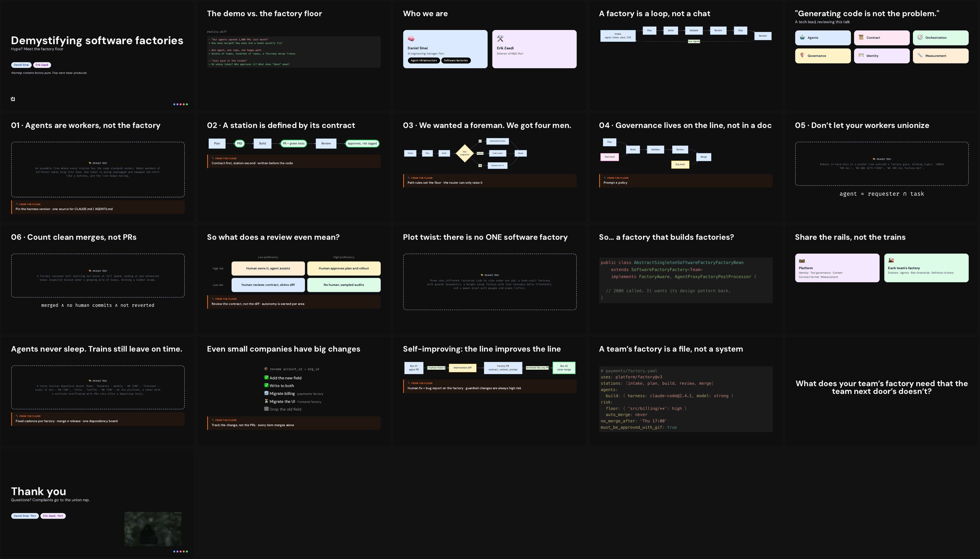Click the hammer and wrench icon above Erik Zaadi
Viewport: 980px width, 559px height.
(500, 39)
